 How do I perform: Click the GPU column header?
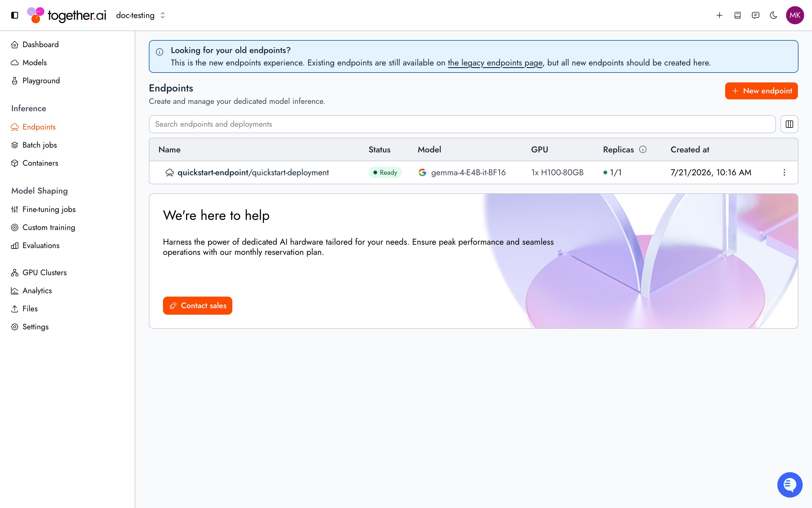540,150
